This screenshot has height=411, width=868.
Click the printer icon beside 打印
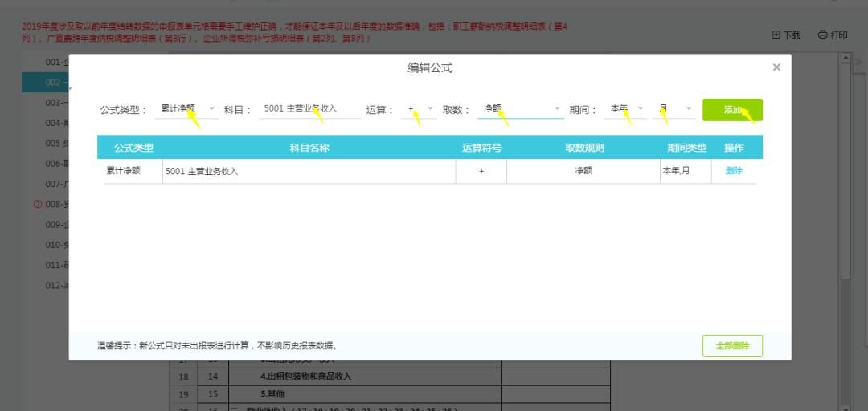coord(823,35)
